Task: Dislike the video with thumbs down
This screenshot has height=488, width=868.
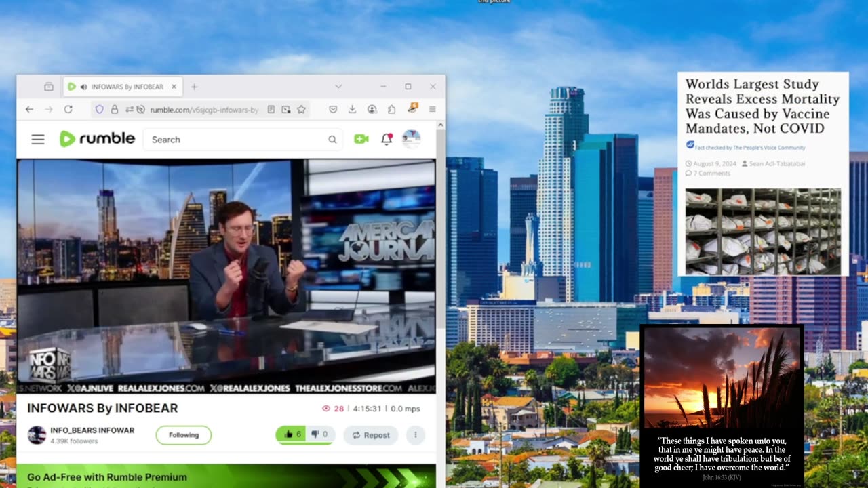Action: (319, 434)
